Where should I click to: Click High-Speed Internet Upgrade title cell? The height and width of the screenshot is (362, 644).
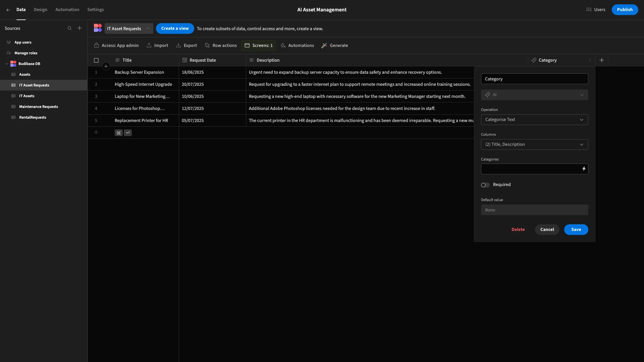click(x=145, y=84)
